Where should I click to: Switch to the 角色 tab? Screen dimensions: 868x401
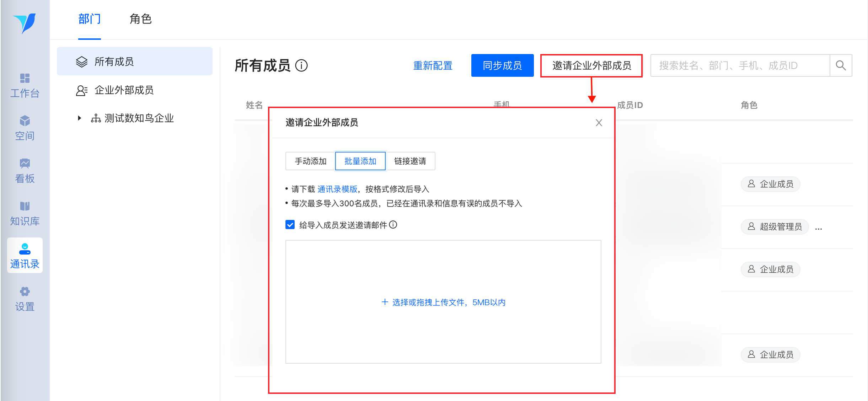click(x=140, y=19)
